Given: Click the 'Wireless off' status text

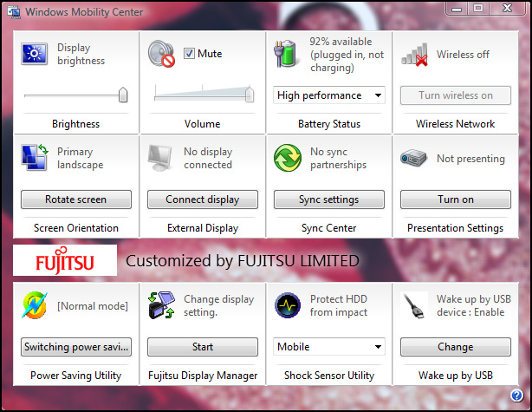Looking at the screenshot, I should point(463,55).
